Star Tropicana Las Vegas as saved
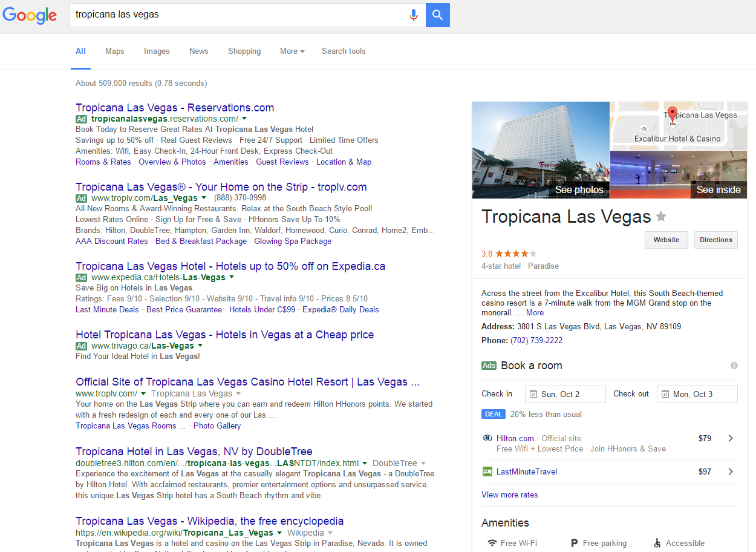Viewport: 756px width, 552px height. pyautogui.click(x=661, y=217)
